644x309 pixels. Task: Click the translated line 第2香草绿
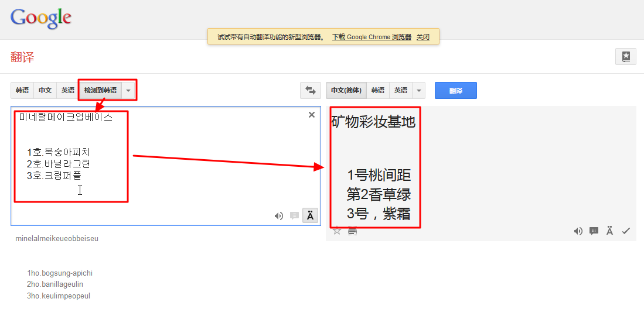pos(379,195)
